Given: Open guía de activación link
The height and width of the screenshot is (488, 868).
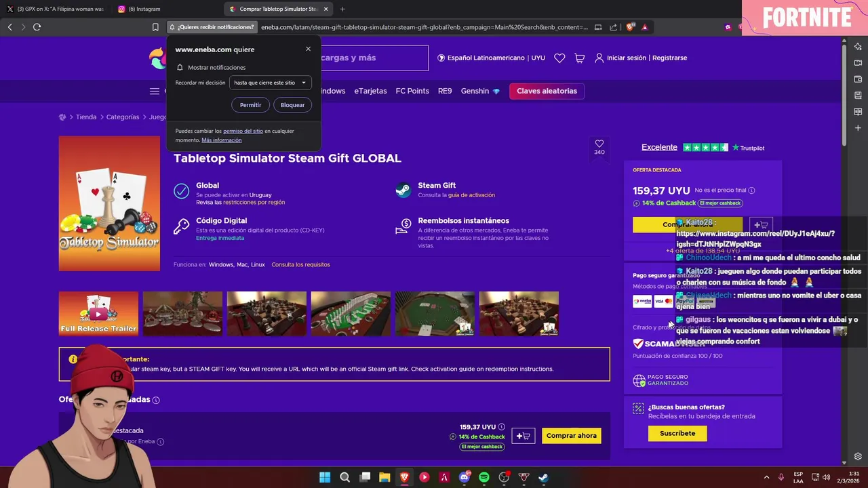Looking at the screenshot, I should 471,195.
